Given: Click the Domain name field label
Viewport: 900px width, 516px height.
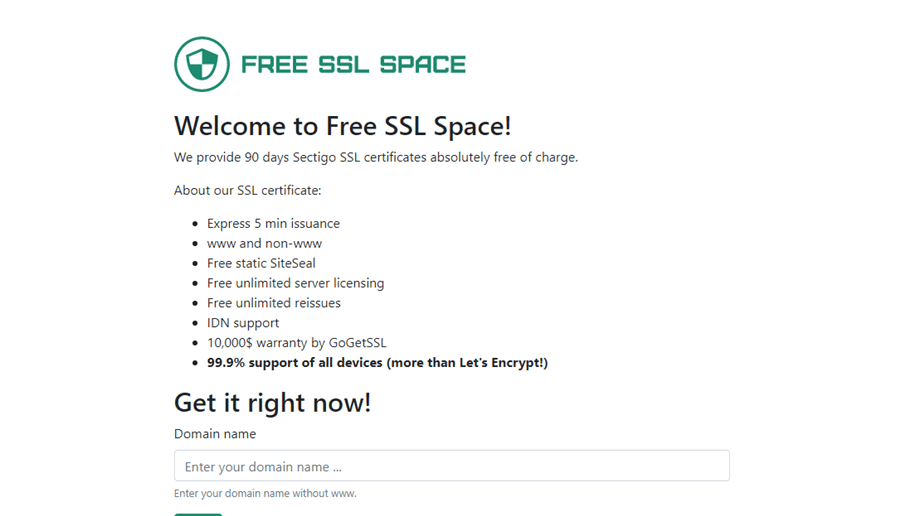Looking at the screenshot, I should tap(215, 434).
